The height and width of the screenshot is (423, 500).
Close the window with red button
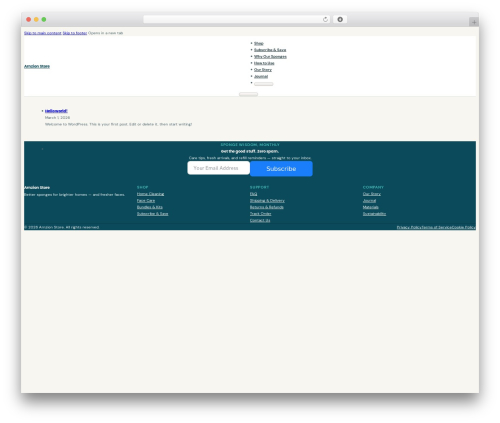pos(29,20)
